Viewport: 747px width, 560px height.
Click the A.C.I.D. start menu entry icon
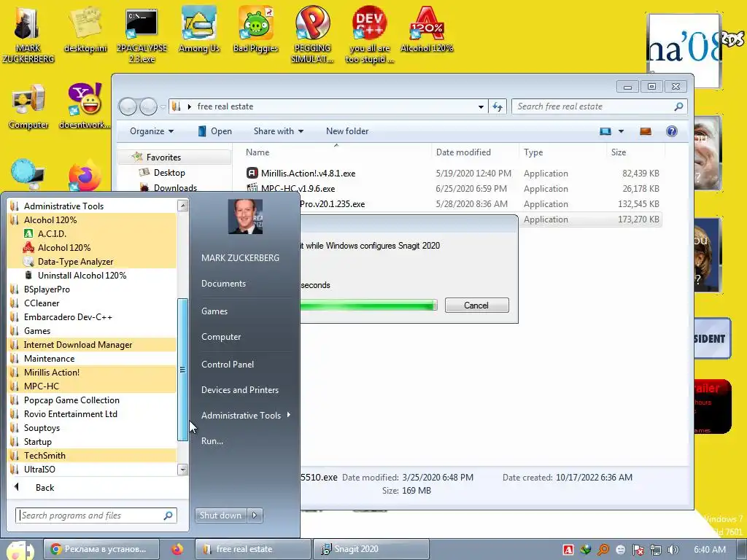click(x=28, y=233)
